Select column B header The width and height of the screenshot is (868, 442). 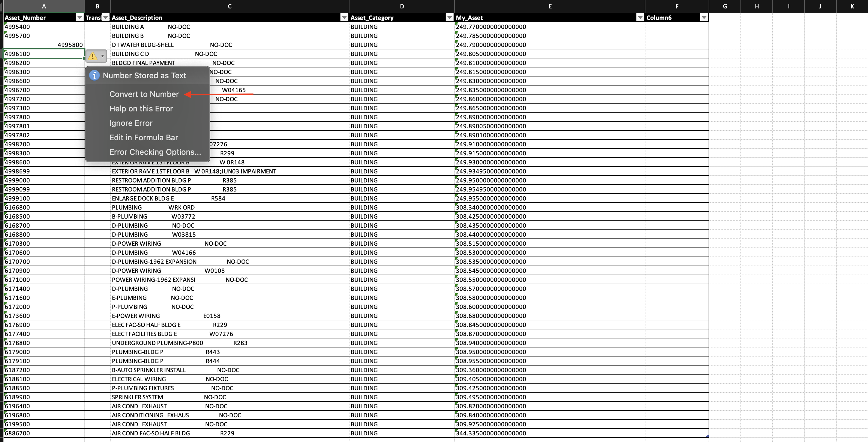click(x=97, y=6)
